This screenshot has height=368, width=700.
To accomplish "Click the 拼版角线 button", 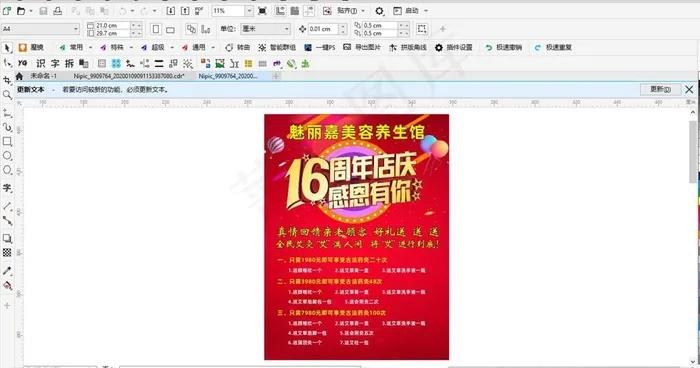I will [x=408, y=47].
